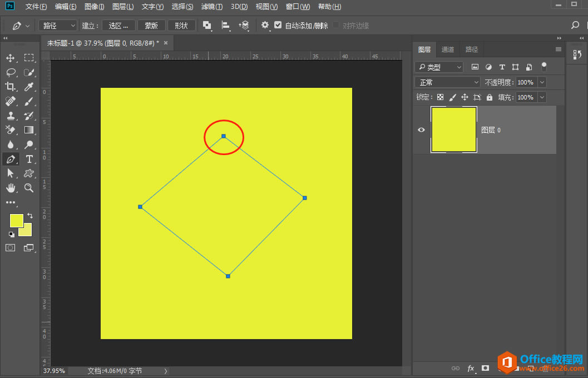Viewport: 588px width, 378px height.
Task: Select the Dodge tool
Action: pos(29,145)
